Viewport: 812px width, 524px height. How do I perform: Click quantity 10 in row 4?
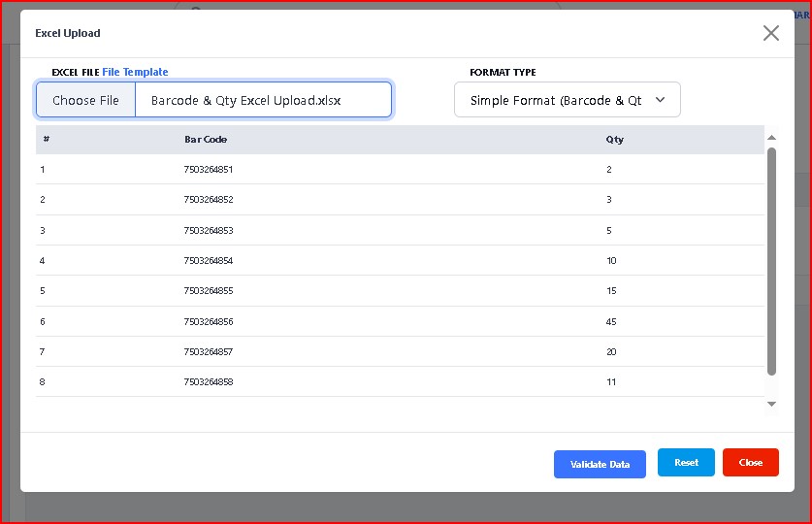point(611,261)
